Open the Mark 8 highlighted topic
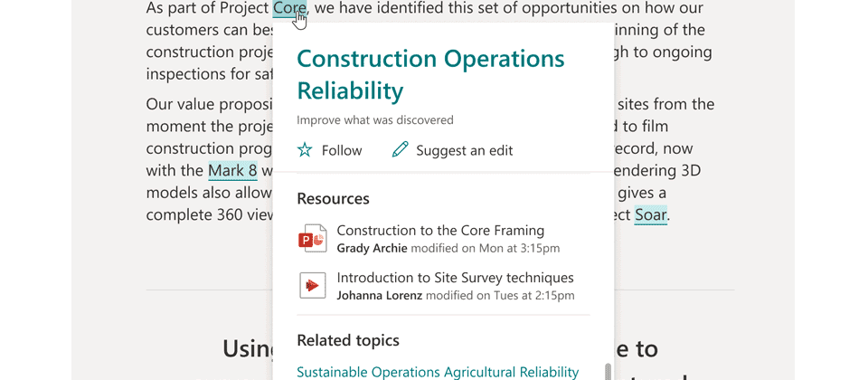This screenshot has height=380, width=868. click(233, 171)
